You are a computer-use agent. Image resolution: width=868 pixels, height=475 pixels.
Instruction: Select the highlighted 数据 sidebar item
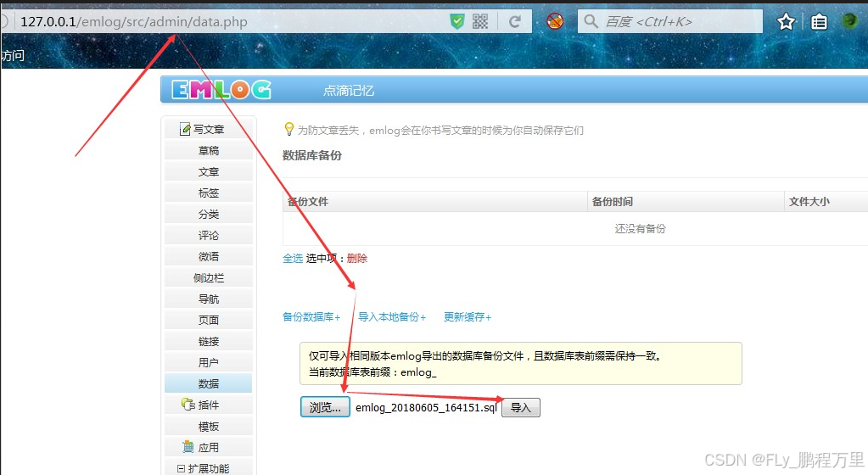click(208, 383)
